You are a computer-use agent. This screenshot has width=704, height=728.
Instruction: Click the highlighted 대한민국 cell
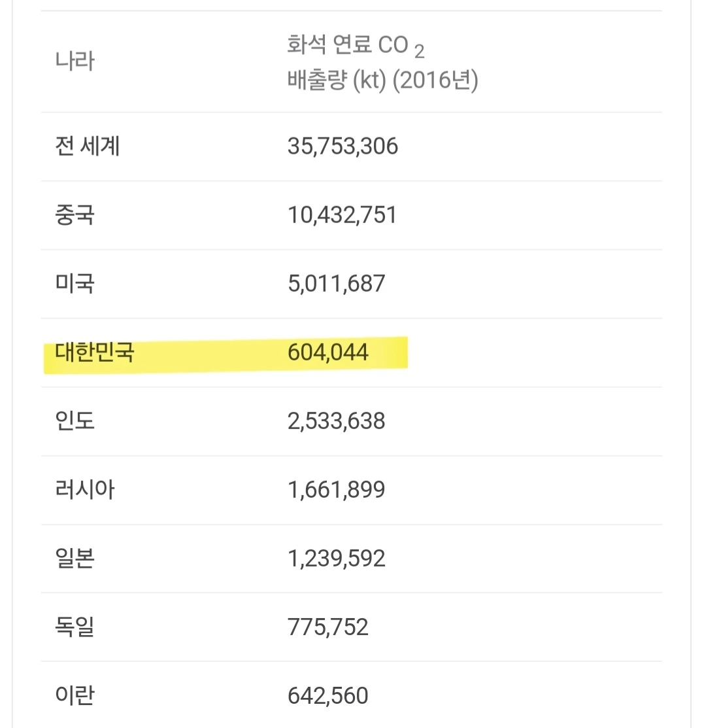click(95, 352)
